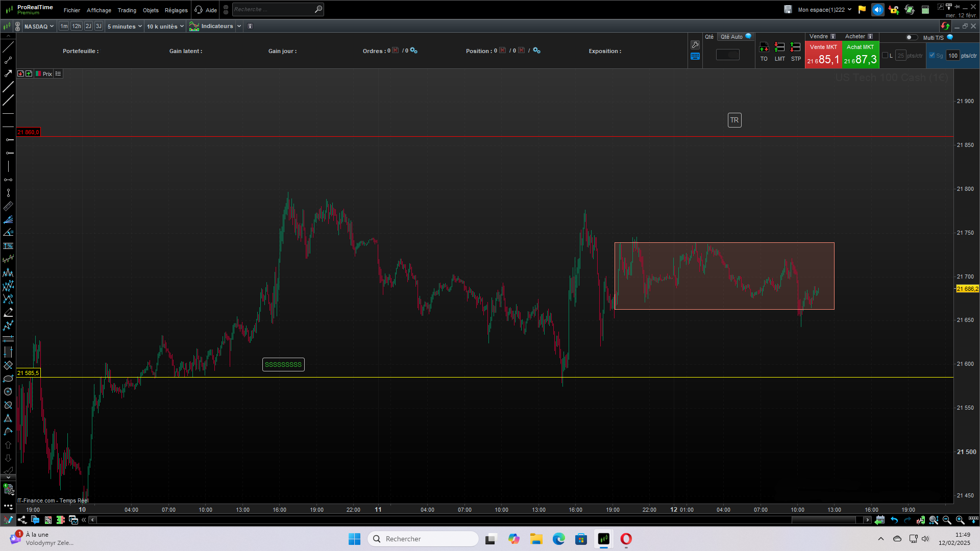Click the Recherche search field
Image resolution: width=980 pixels, height=551 pixels.
coord(273,9)
